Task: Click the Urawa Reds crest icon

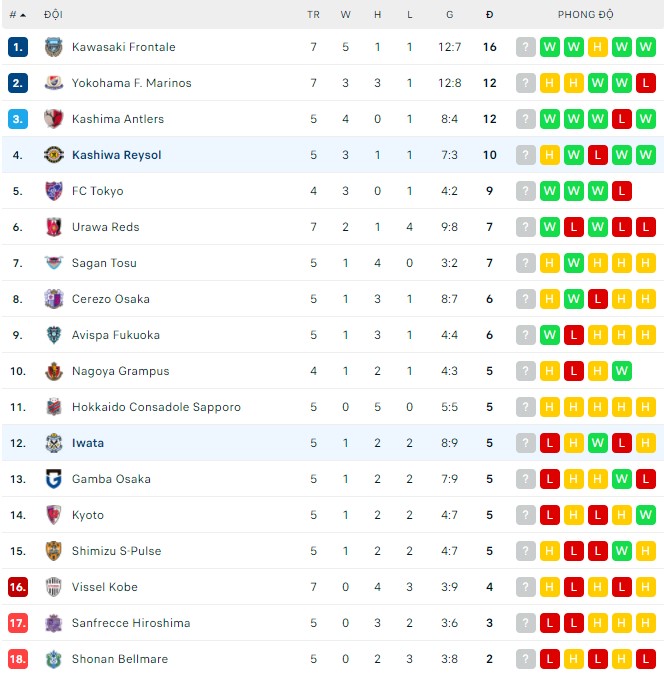Action: 54,227
